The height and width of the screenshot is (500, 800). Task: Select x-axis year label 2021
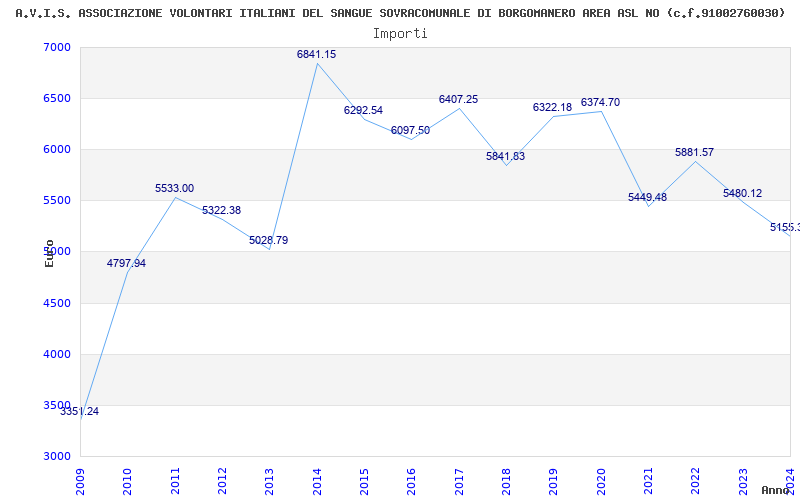(648, 482)
